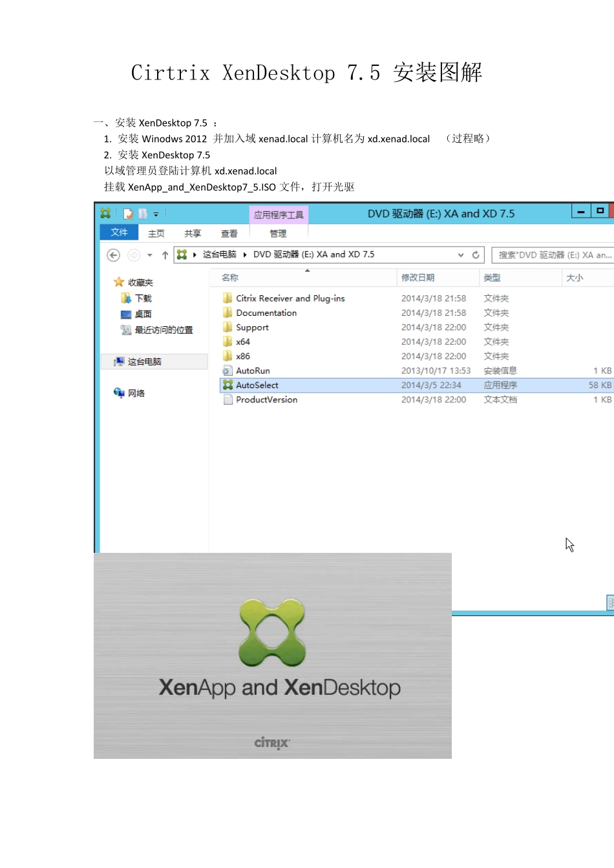
Task: Click the AutoSelect size 58 KB
Action: pyautogui.click(x=600, y=385)
